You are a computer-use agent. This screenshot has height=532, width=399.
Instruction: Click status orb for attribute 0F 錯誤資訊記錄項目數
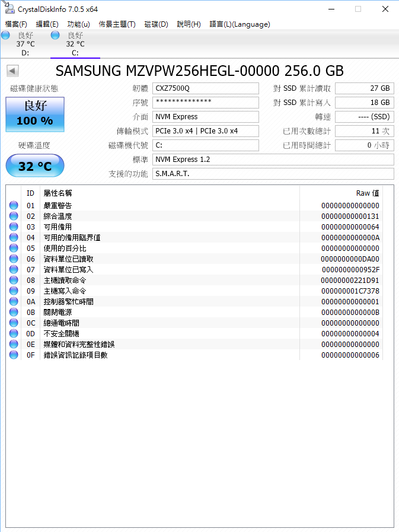tap(14, 355)
